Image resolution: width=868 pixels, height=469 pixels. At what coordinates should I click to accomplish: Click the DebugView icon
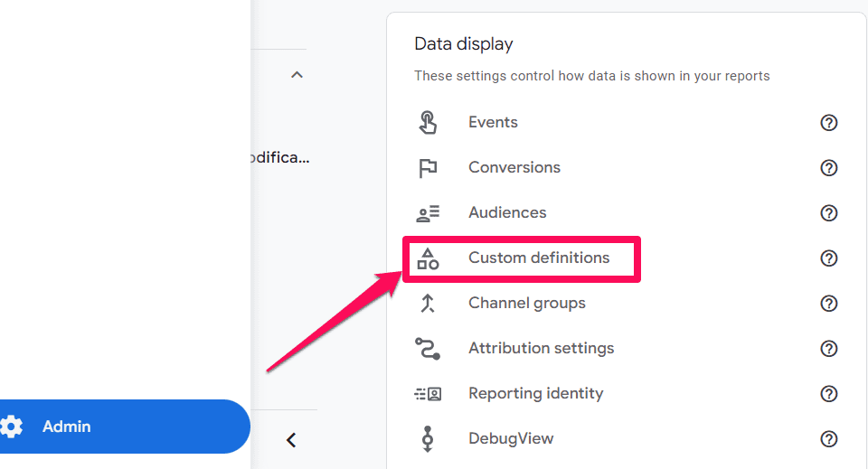click(x=428, y=439)
